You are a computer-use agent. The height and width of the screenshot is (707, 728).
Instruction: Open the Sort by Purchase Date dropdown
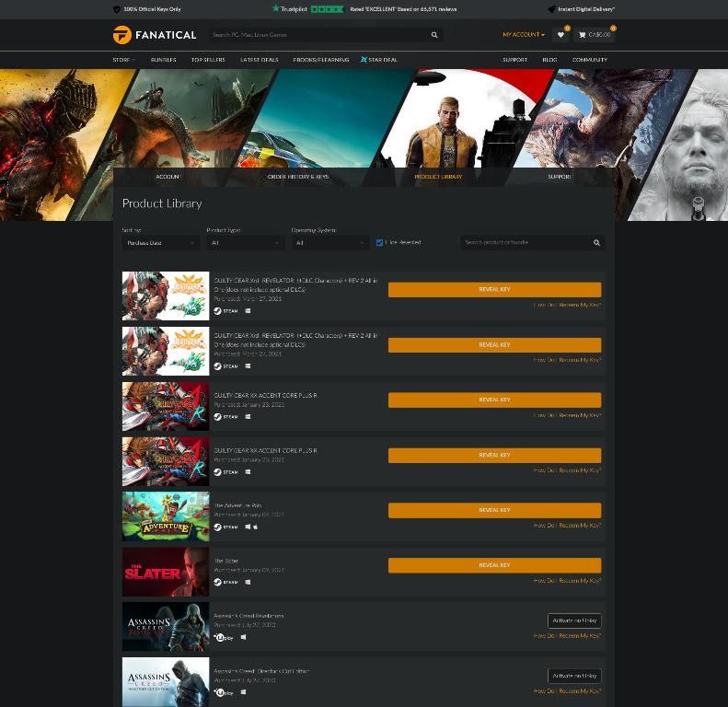tap(161, 243)
